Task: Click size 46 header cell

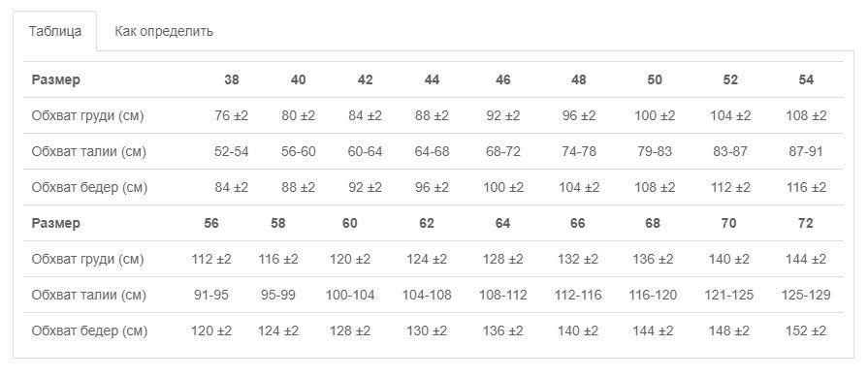Action: coord(502,79)
